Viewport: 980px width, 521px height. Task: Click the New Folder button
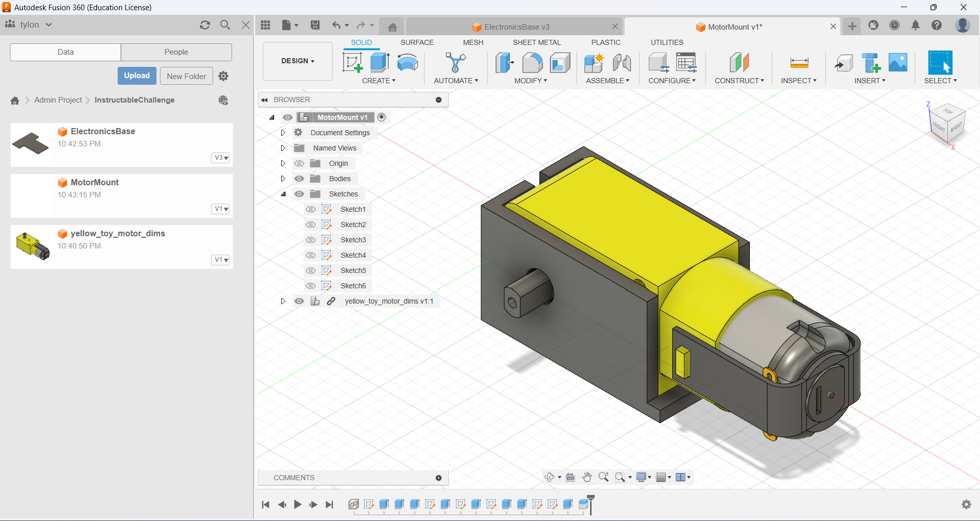186,76
